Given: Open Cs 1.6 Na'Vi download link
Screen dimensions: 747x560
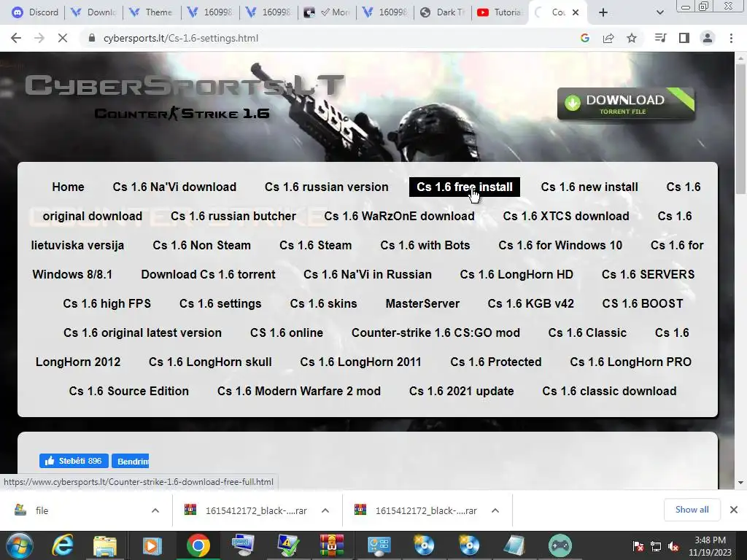Looking at the screenshot, I should [x=174, y=187].
